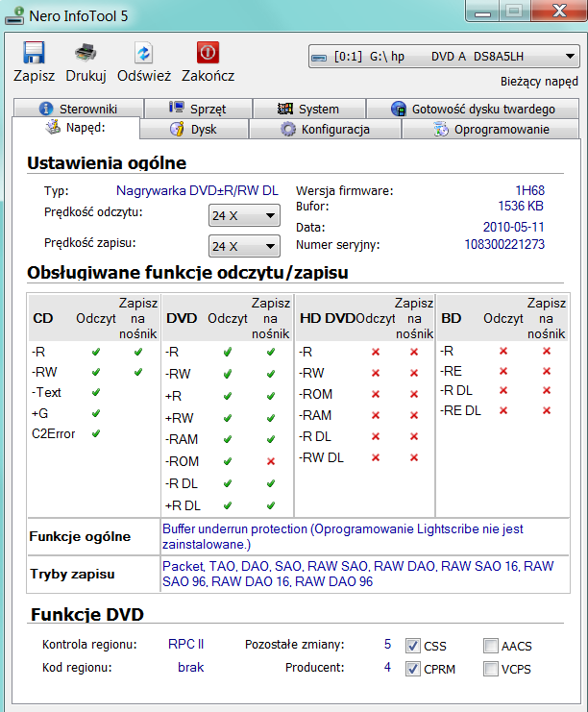Click the Zapisz label
Screen dimensions: 588x712
(34, 75)
